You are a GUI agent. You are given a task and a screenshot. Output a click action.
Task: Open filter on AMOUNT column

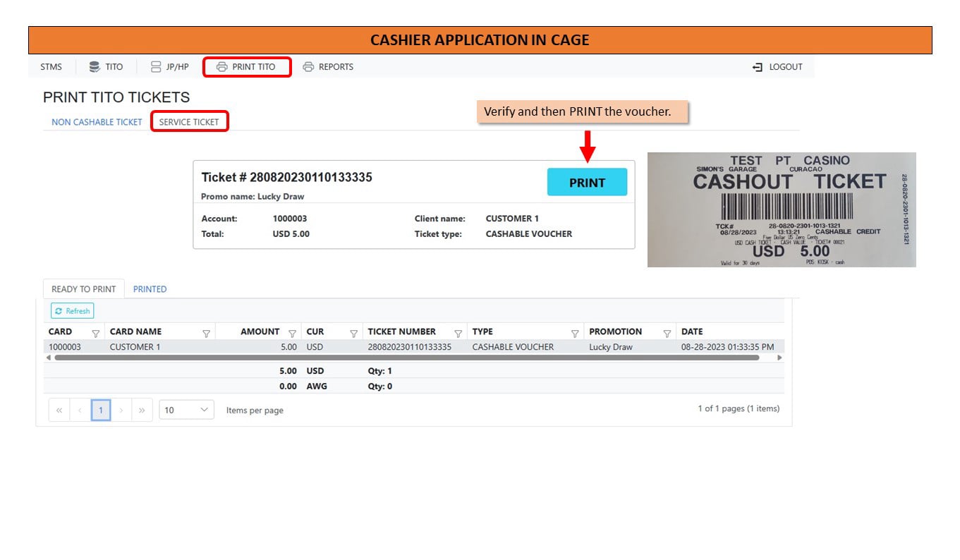click(292, 334)
